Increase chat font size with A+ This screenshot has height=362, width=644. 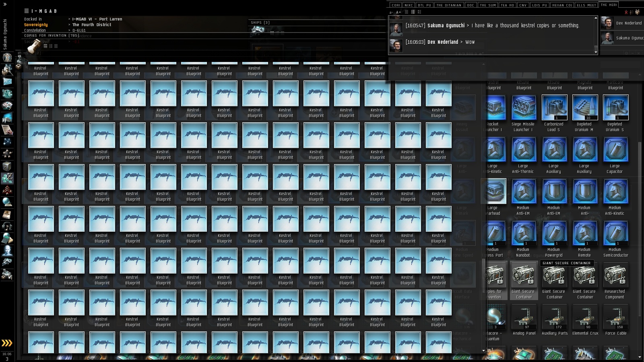(399, 12)
